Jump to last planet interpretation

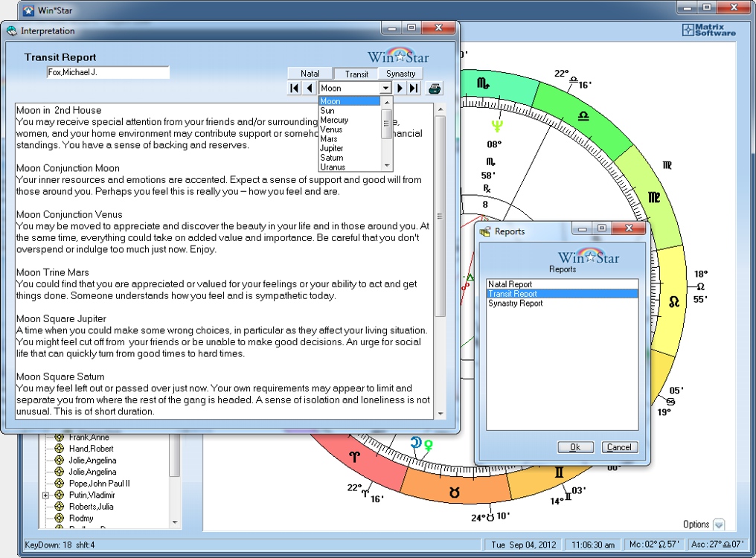[413, 89]
